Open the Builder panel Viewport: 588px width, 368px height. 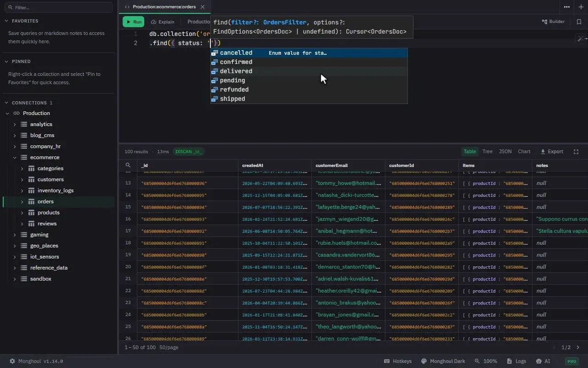pyautogui.click(x=553, y=22)
